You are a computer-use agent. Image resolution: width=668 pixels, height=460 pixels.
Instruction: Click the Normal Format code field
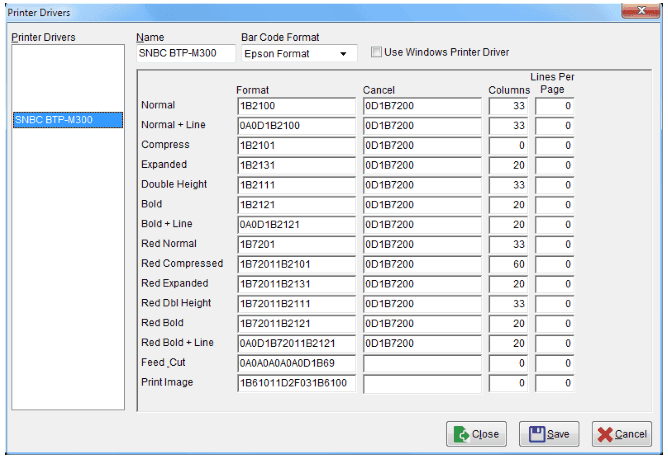(x=296, y=105)
